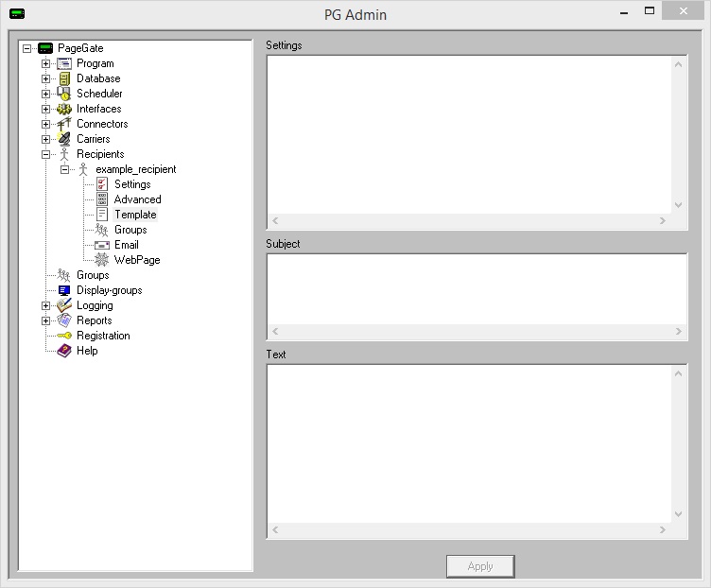Viewport: 711px width, 588px height.
Task: Click the WebPage spider web icon
Action: [102, 260]
